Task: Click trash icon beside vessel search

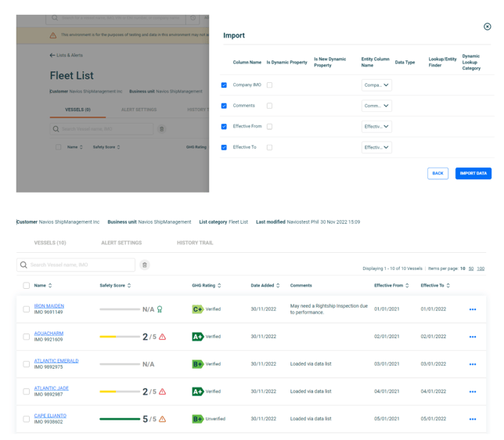Action: pyautogui.click(x=145, y=265)
